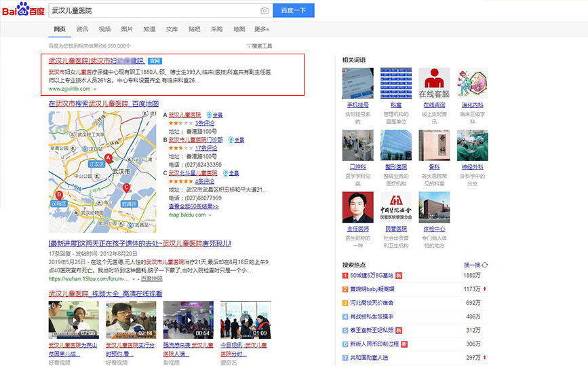
Task: Open 科室 related term link
Action: click(396, 105)
